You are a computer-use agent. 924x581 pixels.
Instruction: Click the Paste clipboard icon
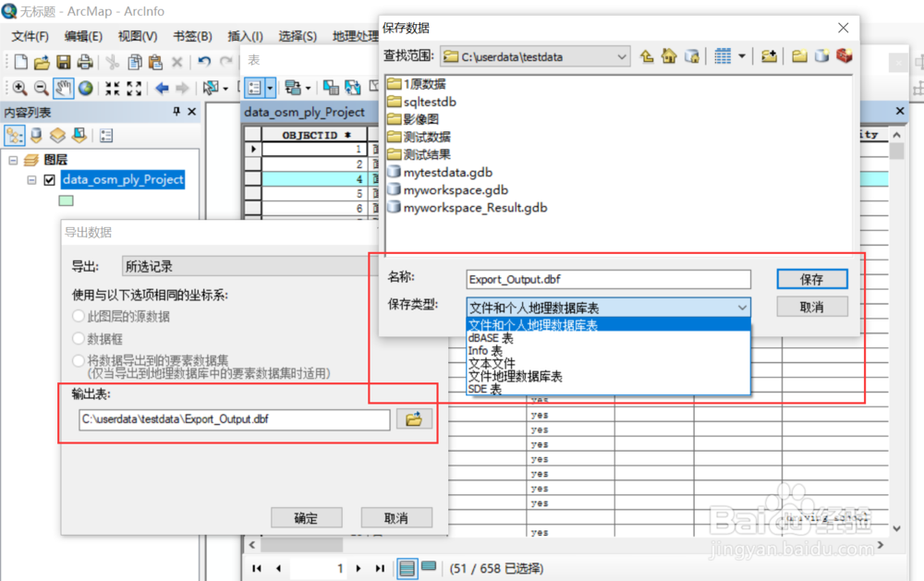[155, 62]
